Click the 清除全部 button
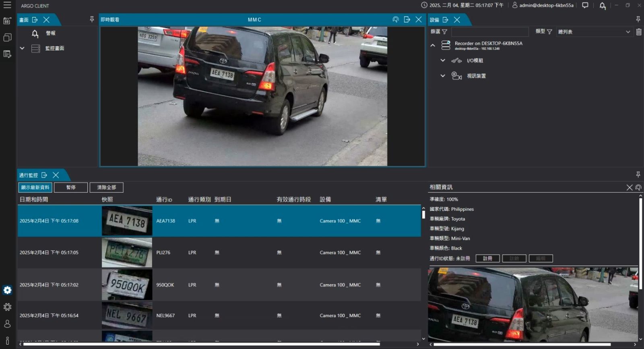 (x=106, y=187)
